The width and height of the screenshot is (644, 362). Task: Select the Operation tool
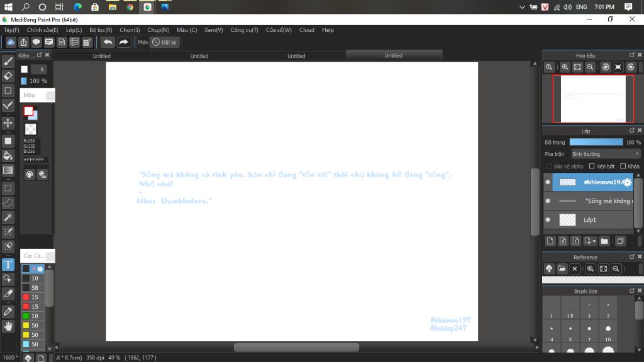(x=8, y=279)
